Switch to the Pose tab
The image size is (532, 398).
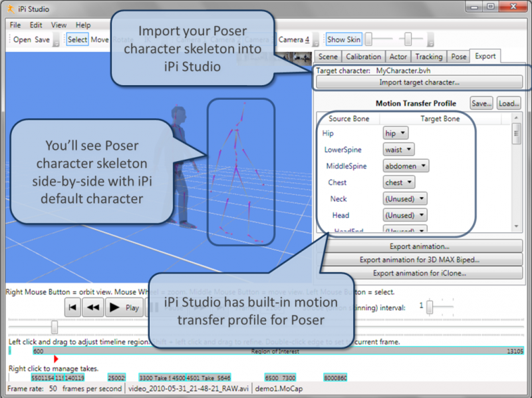pyautogui.click(x=459, y=57)
